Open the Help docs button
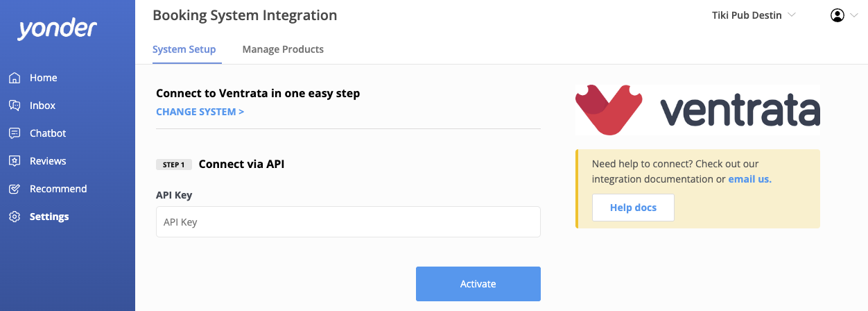The height and width of the screenshot is (311, 868). tap(633, 208)
